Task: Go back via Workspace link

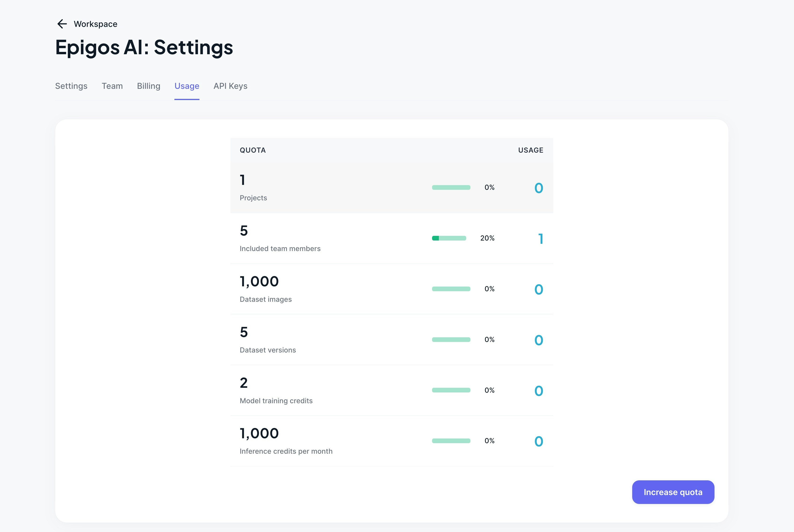Action: point(95,24)
